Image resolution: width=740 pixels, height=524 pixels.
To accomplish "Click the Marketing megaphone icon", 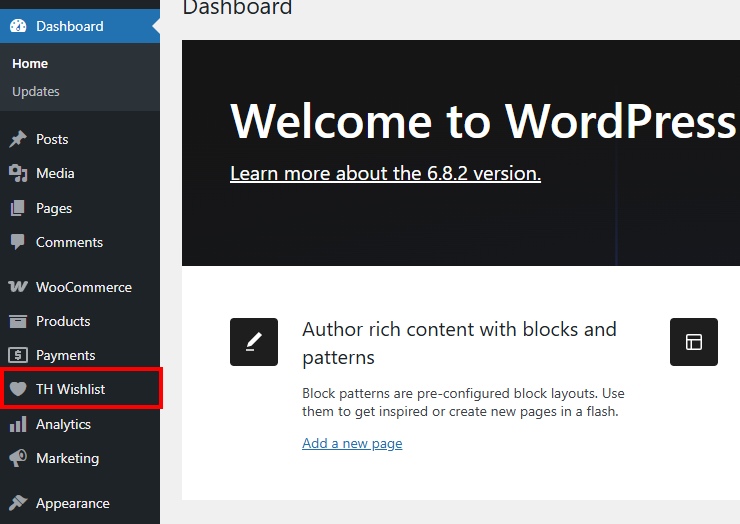I will click(x=18, y=458).
